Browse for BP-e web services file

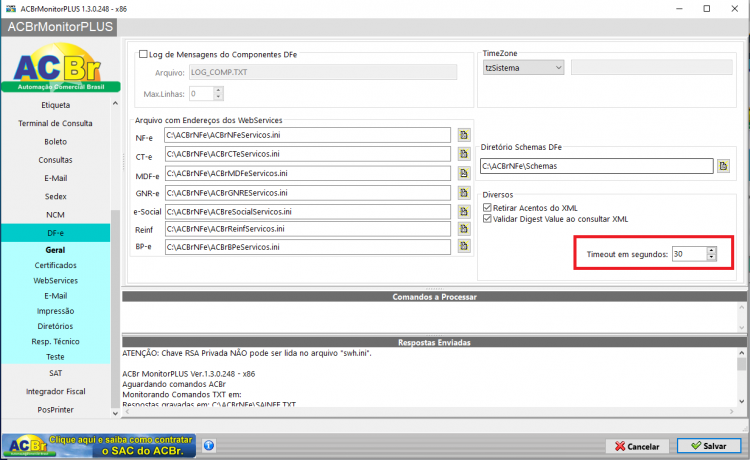(463, 246)
